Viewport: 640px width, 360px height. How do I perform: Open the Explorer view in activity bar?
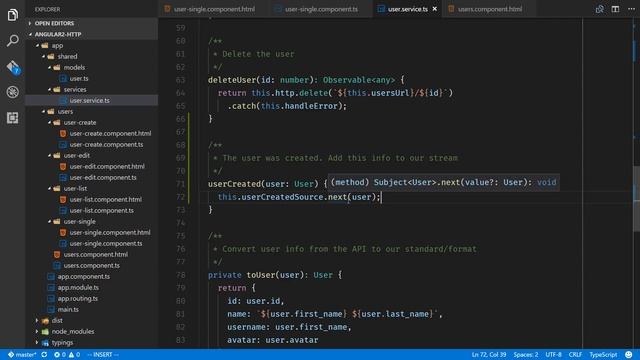[13, 15]
